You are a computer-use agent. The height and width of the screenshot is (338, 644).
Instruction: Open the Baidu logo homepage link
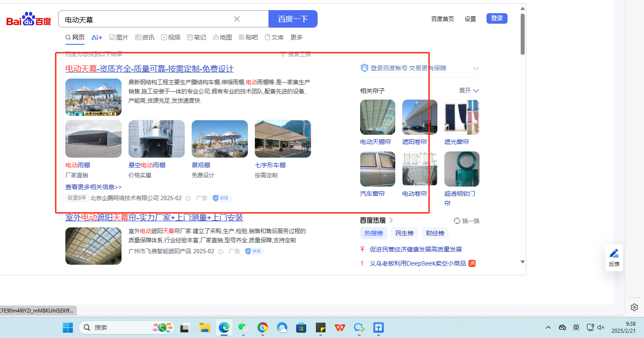29,19
